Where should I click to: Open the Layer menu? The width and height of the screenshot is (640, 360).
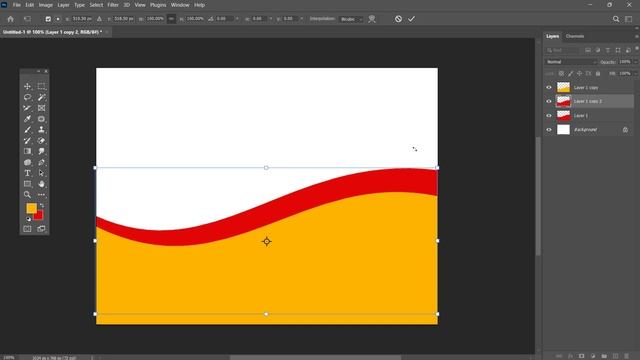[63, 5]
